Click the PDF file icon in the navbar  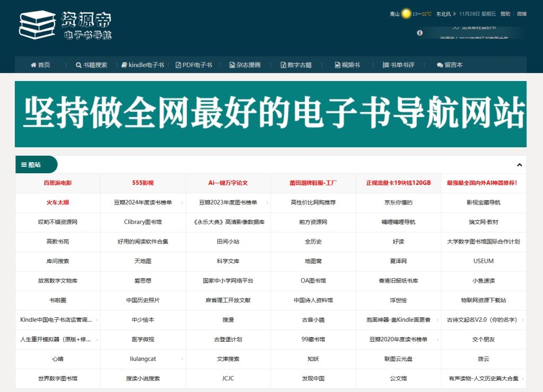(x=179, y=65)
